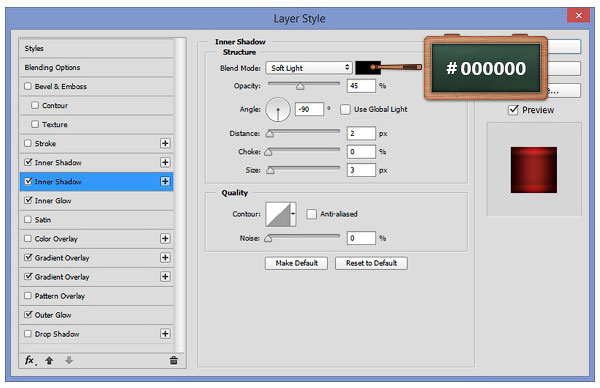Click the Noise slider handle
The height and width of the screenshot is (388, 600).
tap(268, 238)
